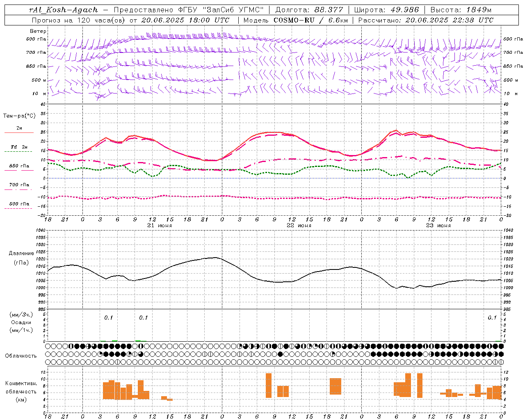Click the 500 гПа temperature legend label

coord(19,204)
